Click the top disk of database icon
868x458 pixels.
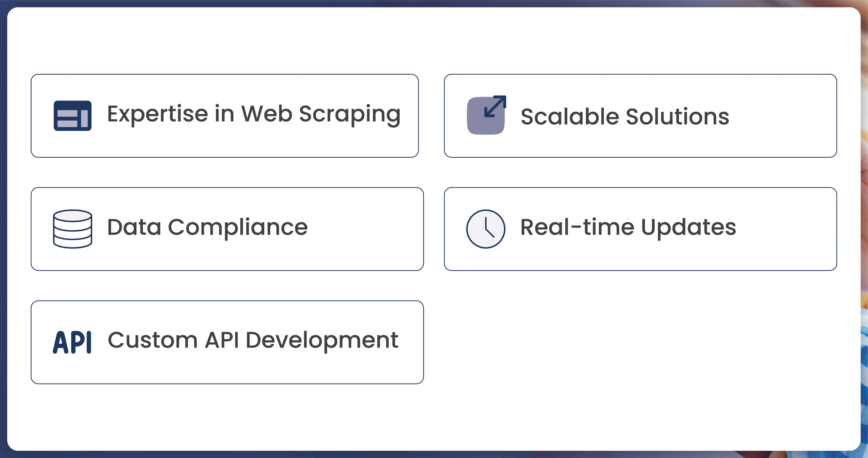[x=72, y=216]
